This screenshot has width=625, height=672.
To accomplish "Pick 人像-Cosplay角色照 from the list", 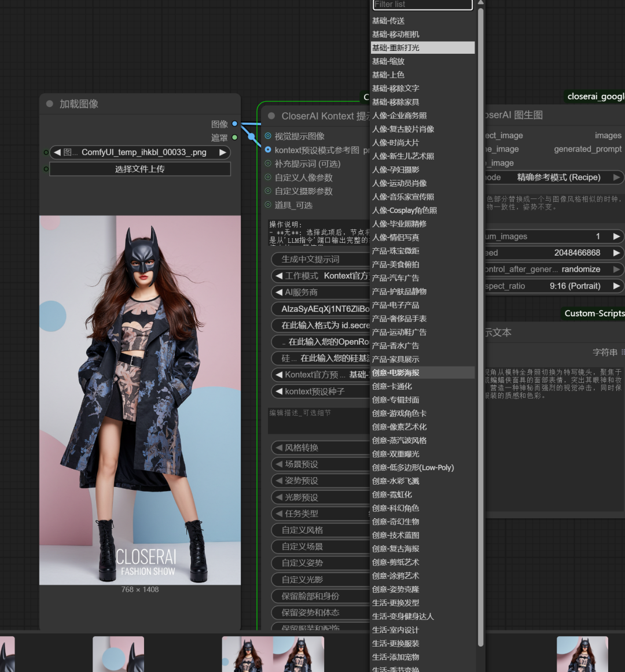I will coord(422,210).
